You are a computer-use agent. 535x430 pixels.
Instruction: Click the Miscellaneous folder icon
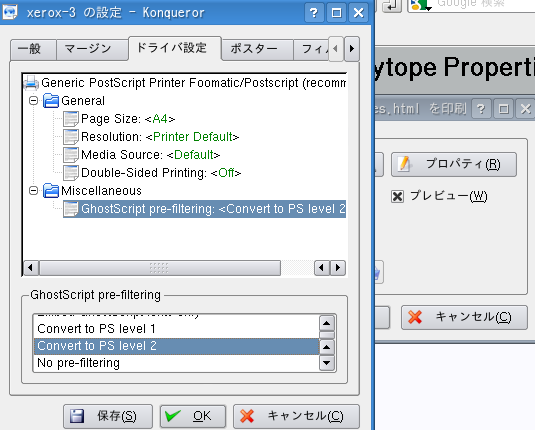[x=51, y=191]
